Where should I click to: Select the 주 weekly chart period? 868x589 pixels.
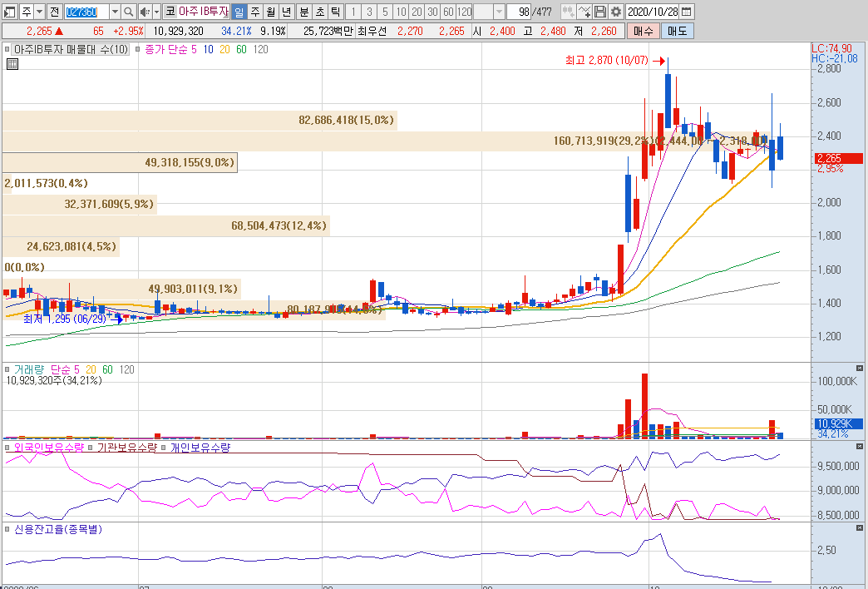click(255, 12)
